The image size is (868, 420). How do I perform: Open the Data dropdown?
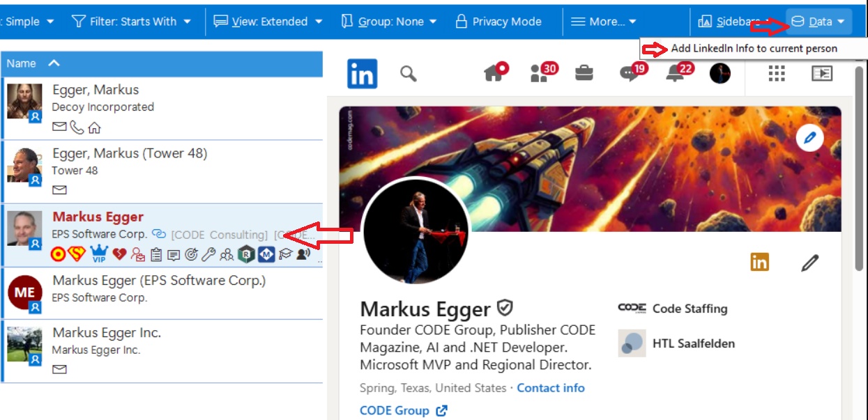pyautogui.click(x=818, y=22)
